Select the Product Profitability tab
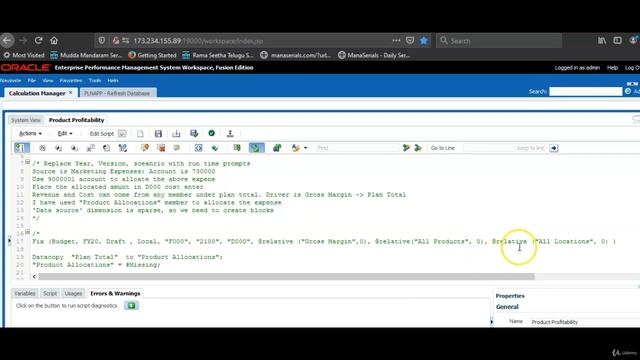Image resolution: width=640 pixels, height=360 pixels. (x=76, y=120)
